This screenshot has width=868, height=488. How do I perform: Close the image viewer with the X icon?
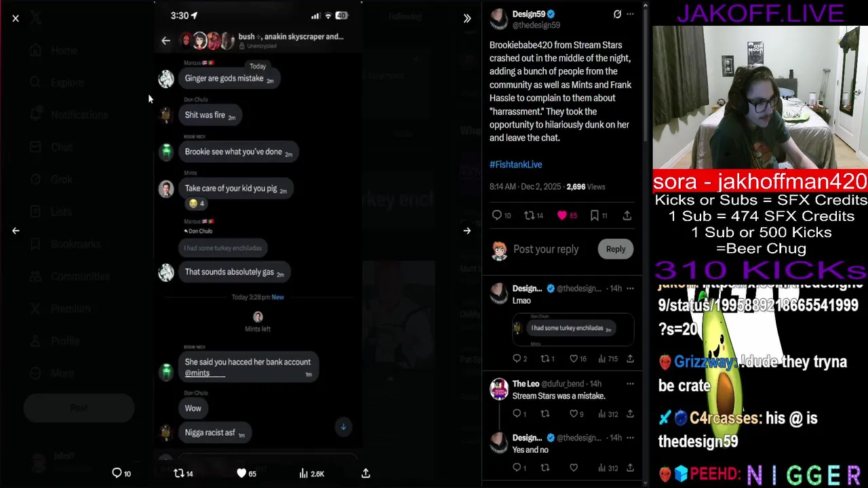[x=16, y=19]
